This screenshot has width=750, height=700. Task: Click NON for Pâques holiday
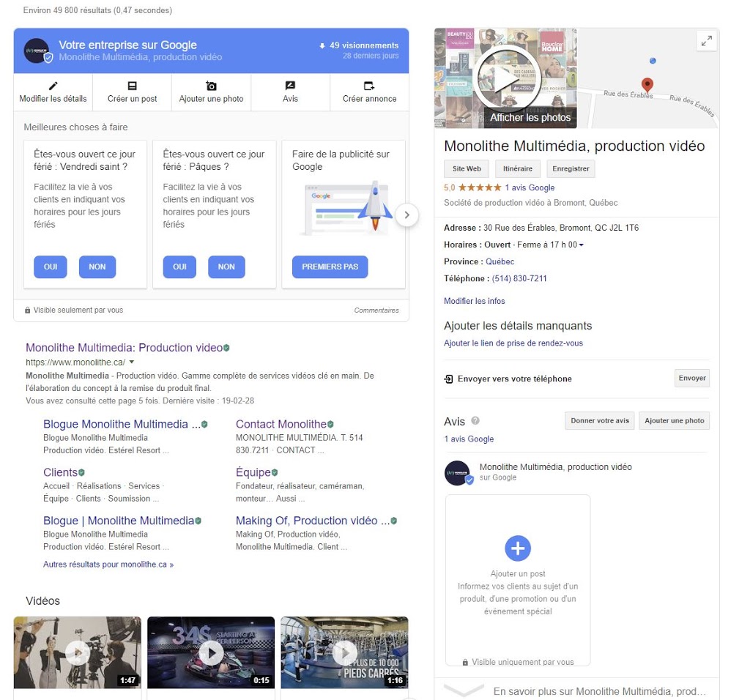[226, 267]
